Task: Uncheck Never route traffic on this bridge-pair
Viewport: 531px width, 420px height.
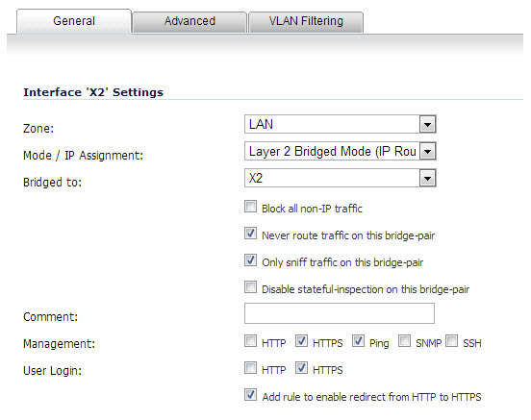Action: tap(251, 234)
